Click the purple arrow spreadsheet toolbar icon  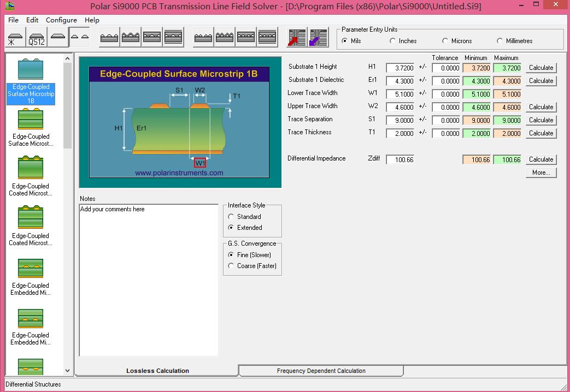tap(319, 38)
